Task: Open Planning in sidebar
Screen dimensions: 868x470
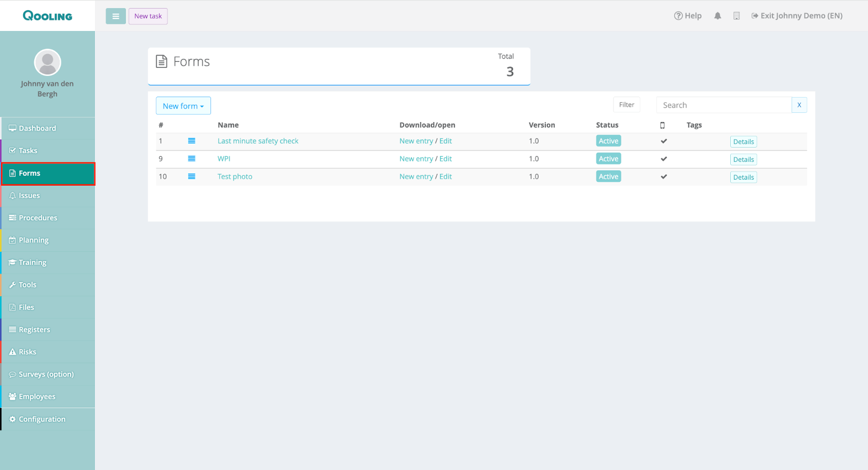Action: [48, 240]
